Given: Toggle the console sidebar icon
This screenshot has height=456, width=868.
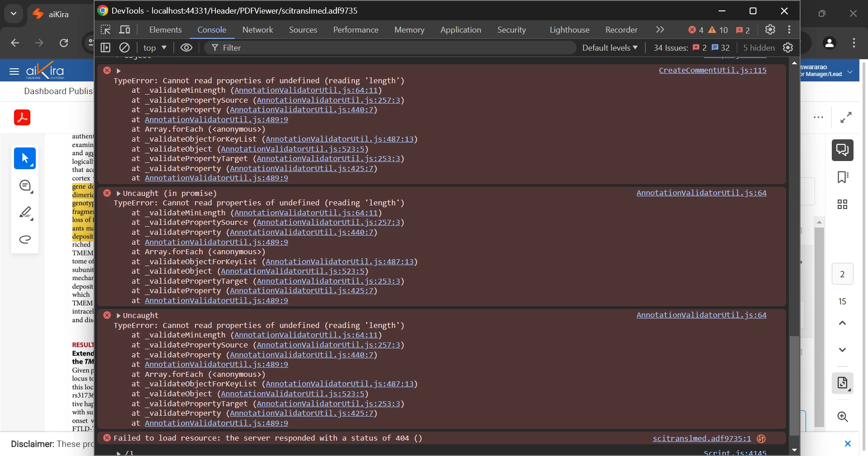Looking at the screenshot, I should click(105, 47).
